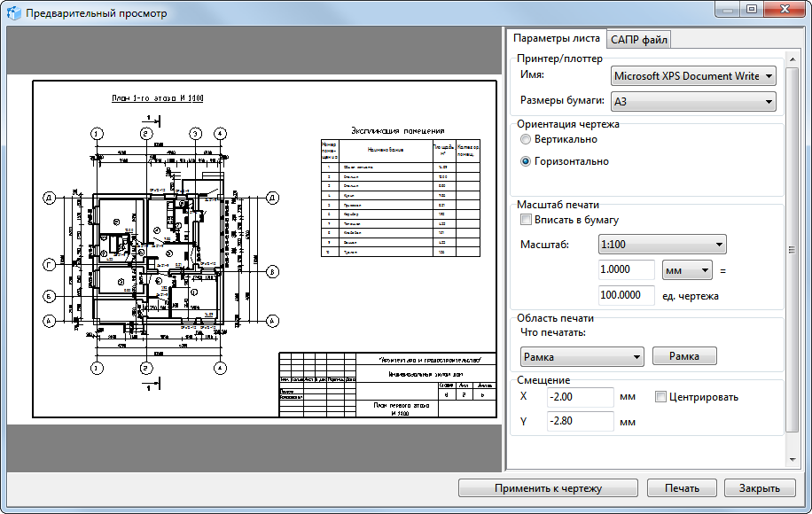
Task: Click the 100.0000 drawing units field
Action: pos(627,295)
